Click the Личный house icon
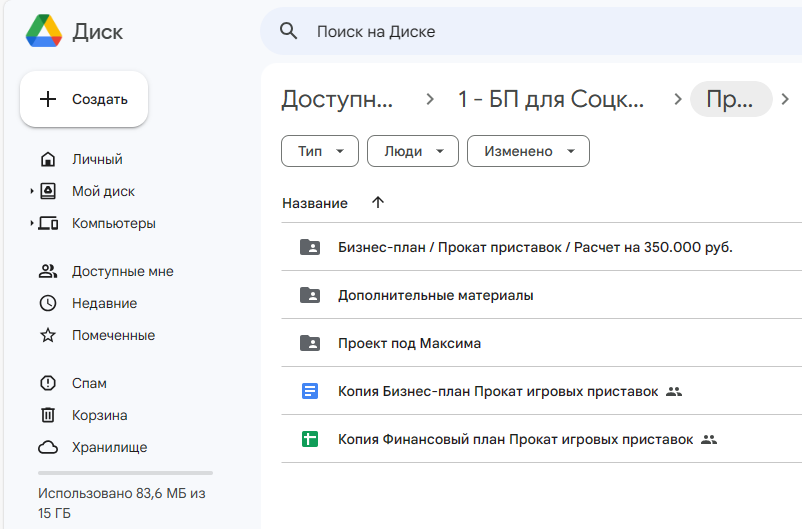 pos(48,159)
